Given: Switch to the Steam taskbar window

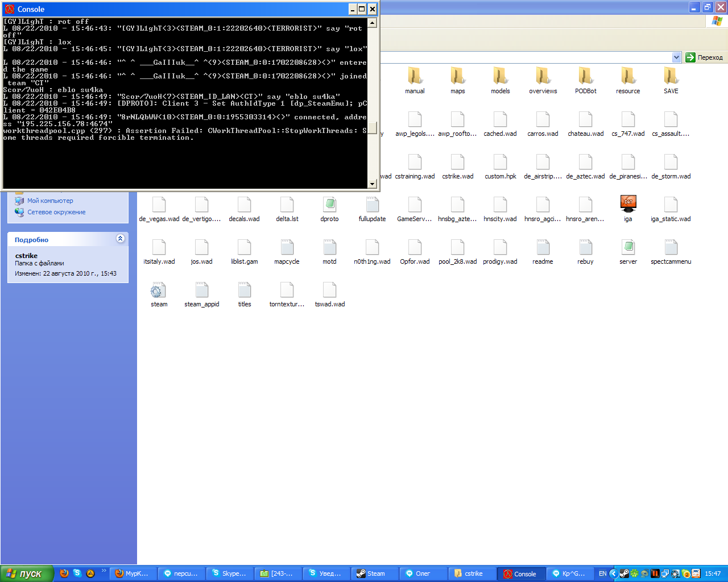Looking at the screenshot, I should click(x=374, y=573).
